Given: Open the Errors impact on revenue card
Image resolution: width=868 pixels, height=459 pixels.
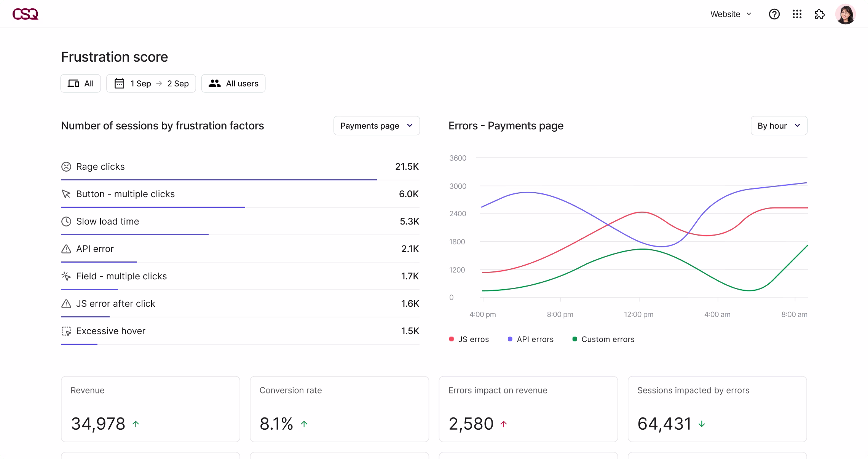Looking at the screenshot, I should coord(528,409).
